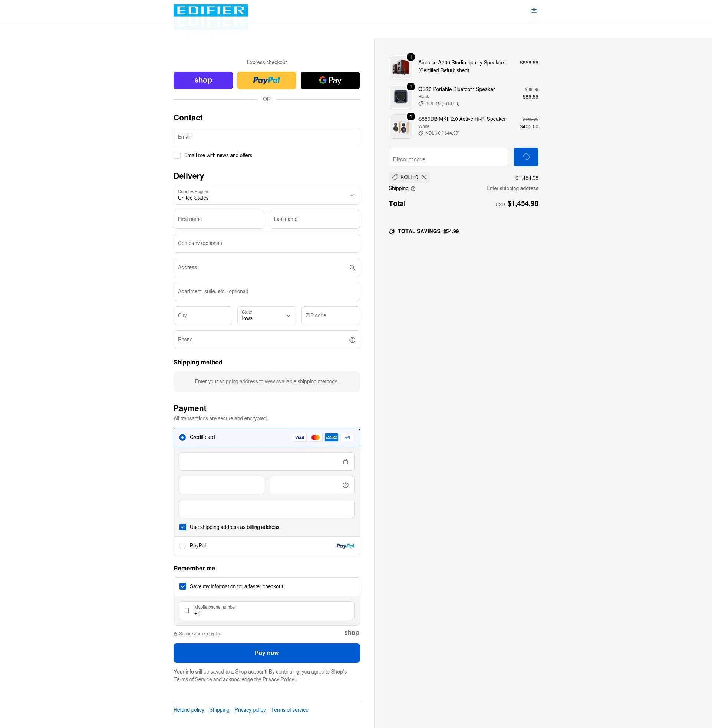Click the EDIFIER logo
The image size is (712, 728).
pos(211,10)
